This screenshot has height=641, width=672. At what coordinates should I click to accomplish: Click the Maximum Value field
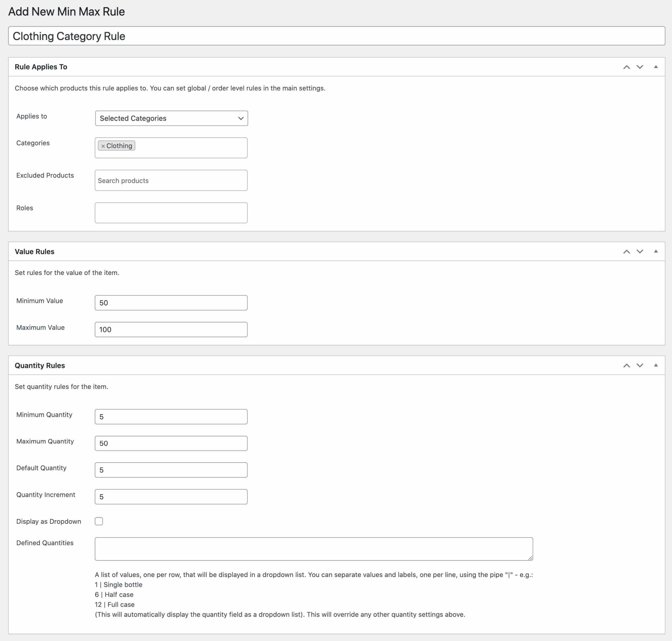click(171, 329)
